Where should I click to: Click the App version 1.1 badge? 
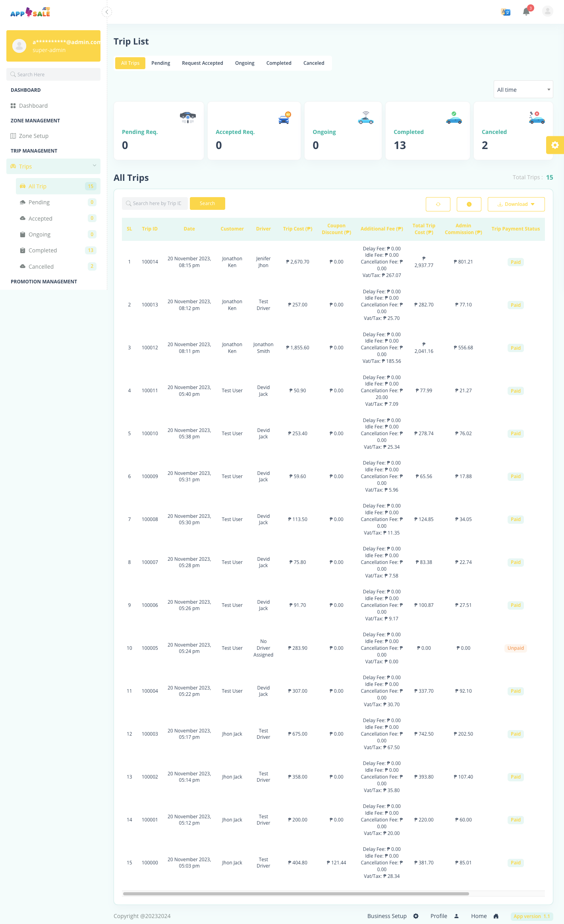coord(532,916)
